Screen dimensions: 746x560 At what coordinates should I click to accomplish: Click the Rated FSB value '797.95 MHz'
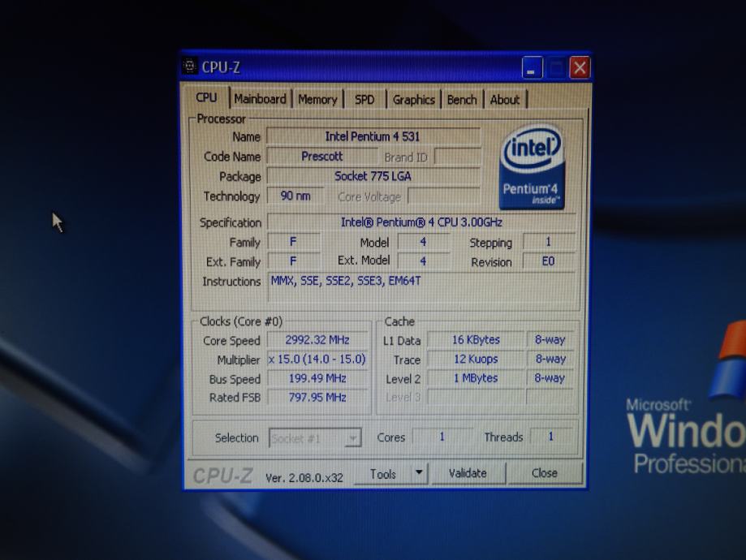317,398
